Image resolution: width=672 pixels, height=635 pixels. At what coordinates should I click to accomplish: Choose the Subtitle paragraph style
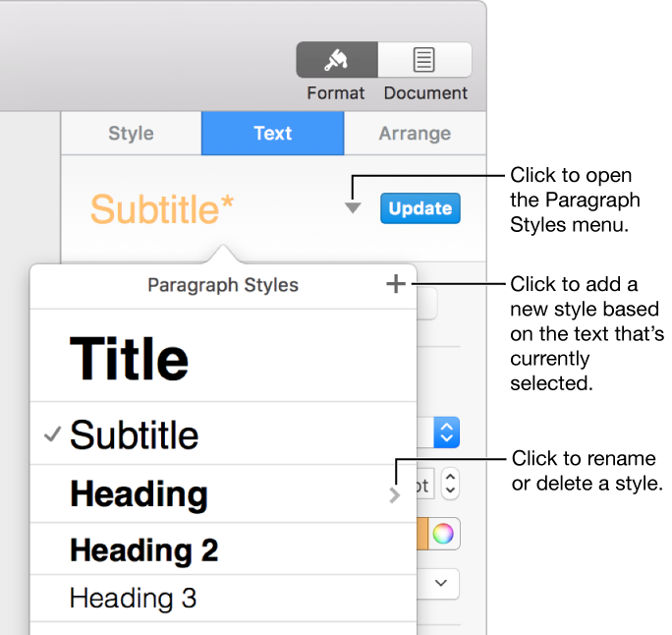(x=223, y=433)
